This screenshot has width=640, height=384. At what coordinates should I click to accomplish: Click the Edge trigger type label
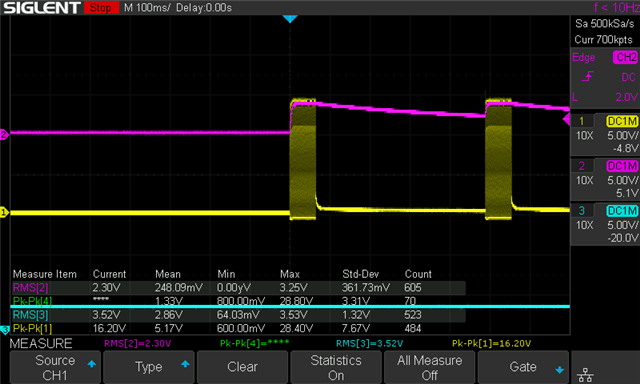point(583,58)
